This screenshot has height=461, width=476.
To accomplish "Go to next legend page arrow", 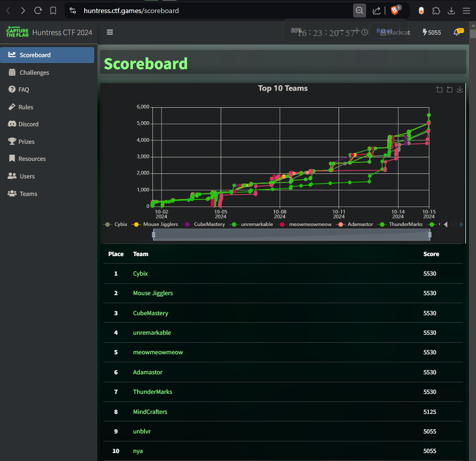I will [462, 224].
